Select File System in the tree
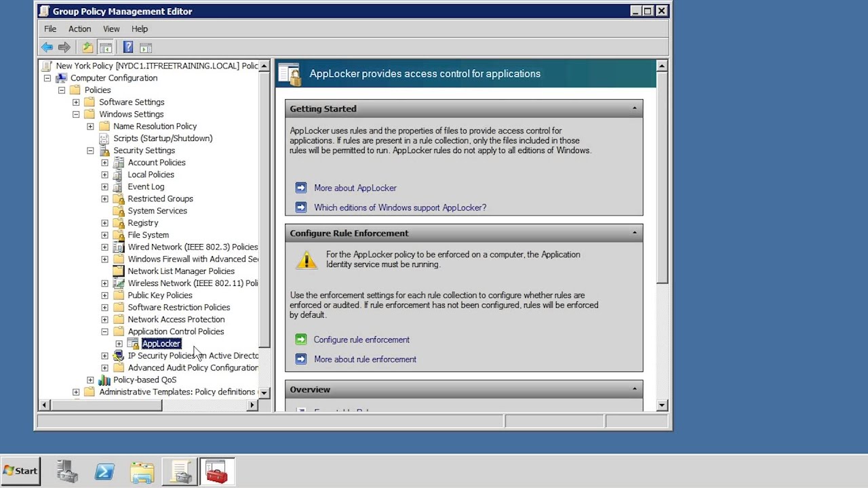Image resolution: width=868 pixels, height=488 pixels. point(148,235)
